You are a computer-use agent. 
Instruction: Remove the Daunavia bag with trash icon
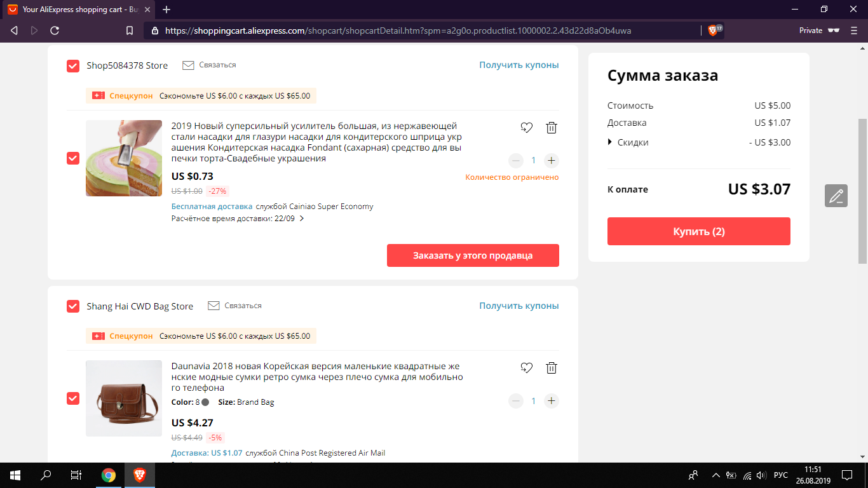pyautogui.click(x=552, y=368)
